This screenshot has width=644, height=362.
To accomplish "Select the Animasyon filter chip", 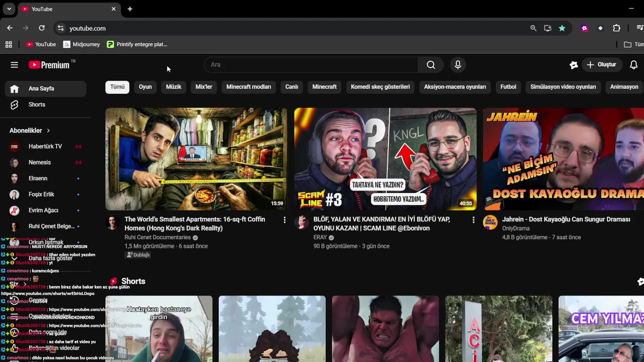I will click(x=624, y=87).
